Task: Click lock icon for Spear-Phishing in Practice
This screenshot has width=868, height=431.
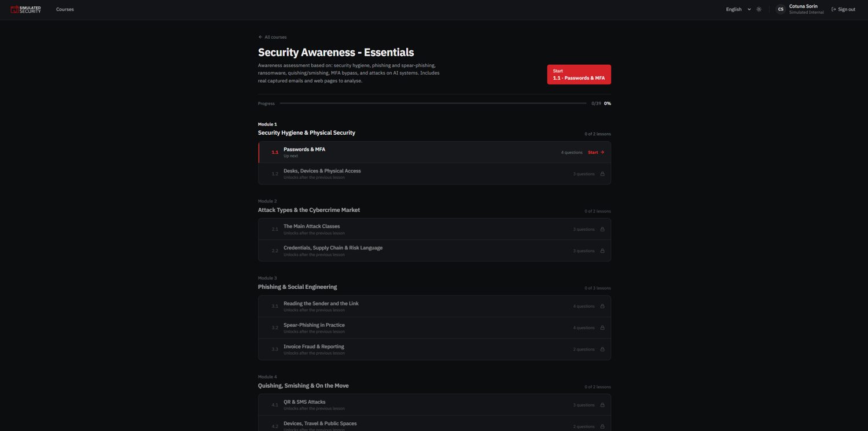Action: (602, 328)
